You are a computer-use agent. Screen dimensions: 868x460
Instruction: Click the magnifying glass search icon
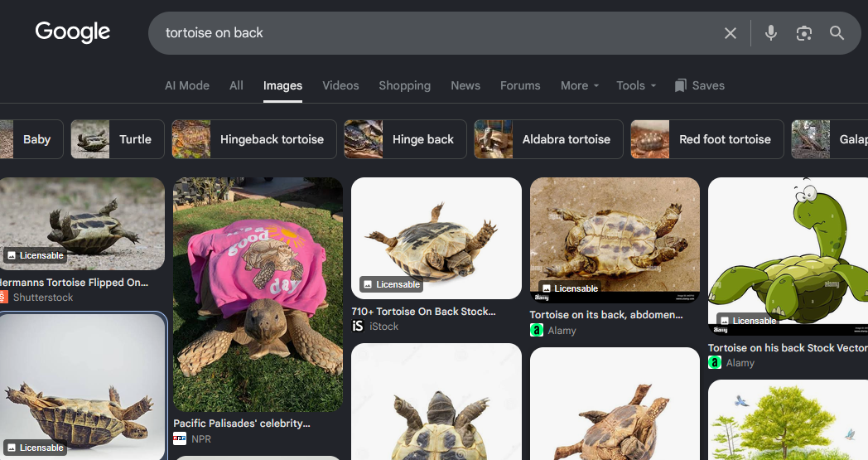837,33
